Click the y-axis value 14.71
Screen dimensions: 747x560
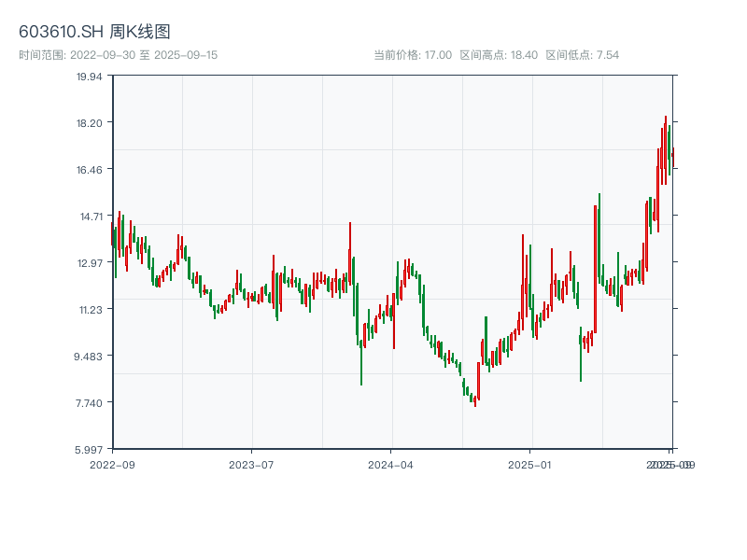click(x=91, y=217)
